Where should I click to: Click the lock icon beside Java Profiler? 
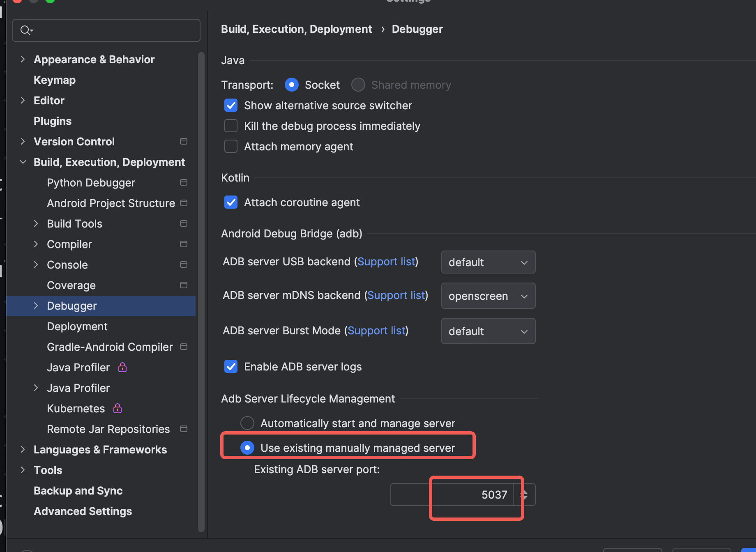click(x=122, y=367)
